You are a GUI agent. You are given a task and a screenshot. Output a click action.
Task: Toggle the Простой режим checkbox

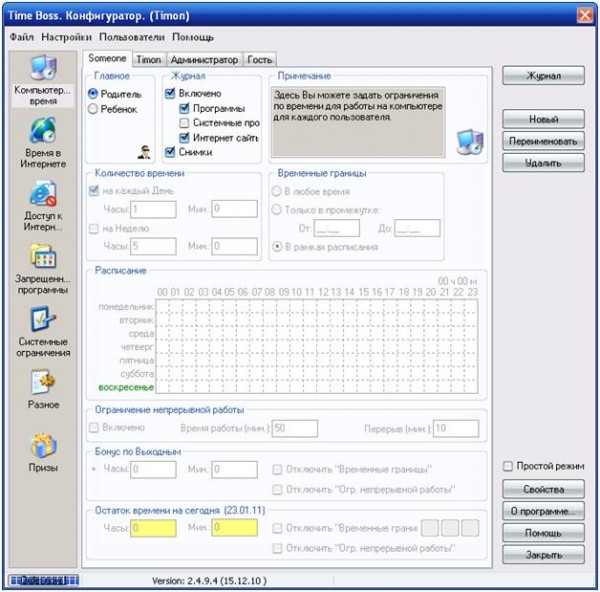coord(508,466)
